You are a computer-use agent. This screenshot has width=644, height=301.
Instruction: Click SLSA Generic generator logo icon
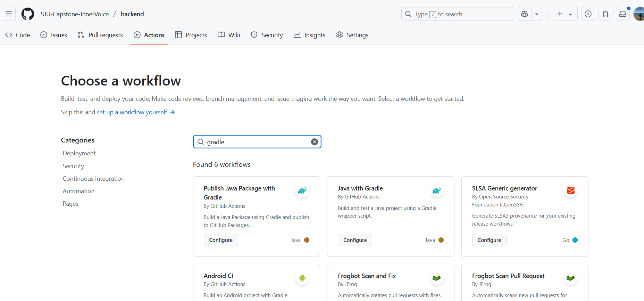[571, 190]
